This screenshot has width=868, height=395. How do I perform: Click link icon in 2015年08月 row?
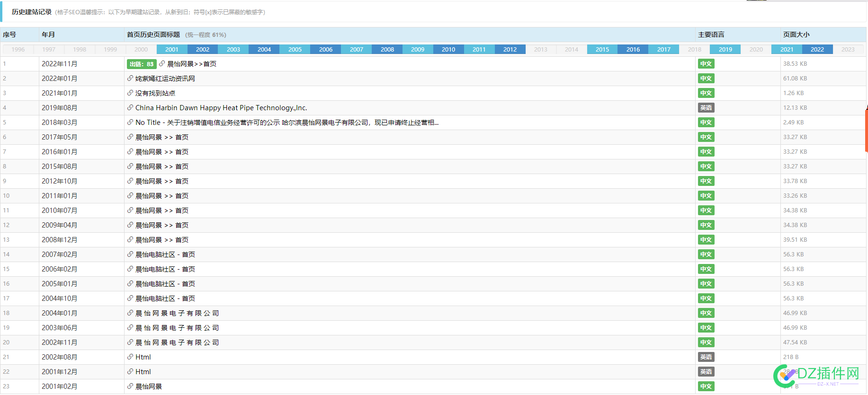pos(130,166)
